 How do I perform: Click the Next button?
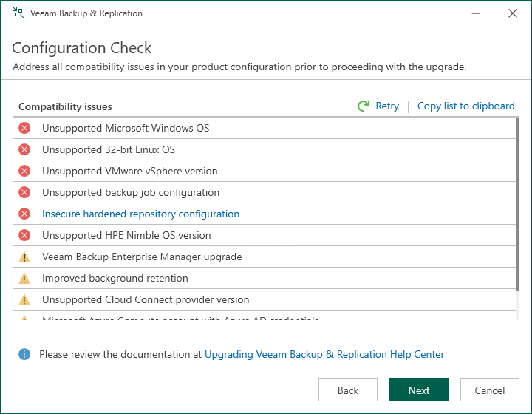click(x=419, y=390)
